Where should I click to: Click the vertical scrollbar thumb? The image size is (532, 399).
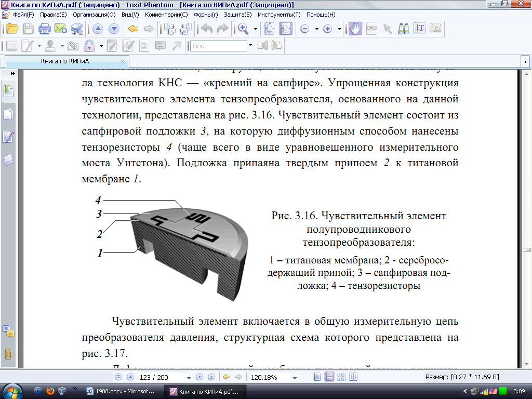click(x=527, y=250)
